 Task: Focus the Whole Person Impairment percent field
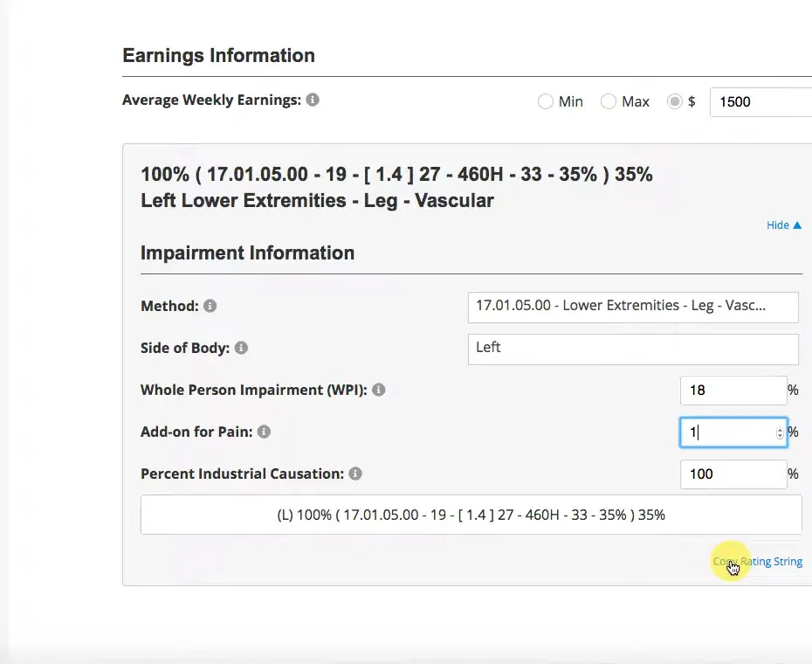point(733,391)
